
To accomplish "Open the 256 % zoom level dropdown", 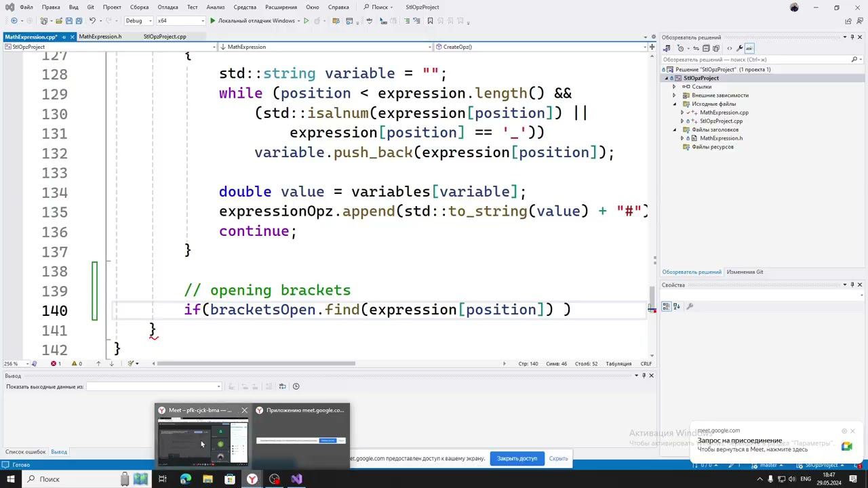I will click(x=15, y=364).
